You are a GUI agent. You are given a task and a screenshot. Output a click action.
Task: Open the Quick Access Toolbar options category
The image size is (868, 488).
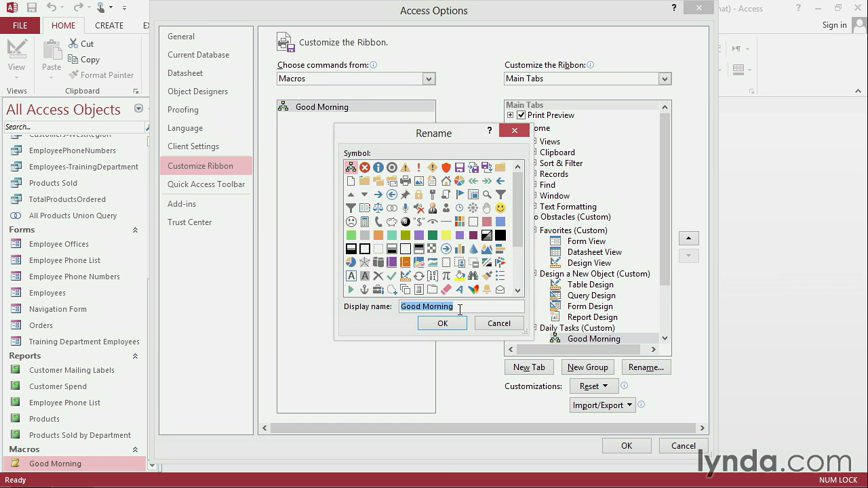coord(206,184)
